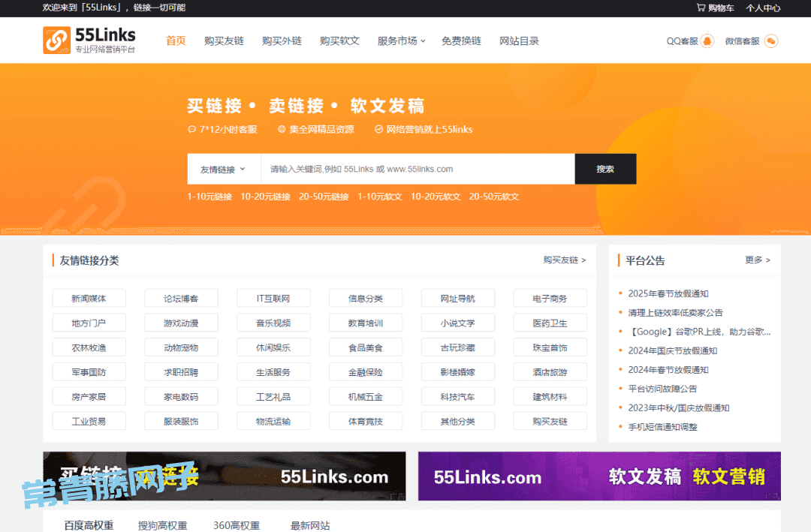This screenshot has height=532, width=811.
Task: Open the 免费换链 nav item
Action: tap(461, 41)
